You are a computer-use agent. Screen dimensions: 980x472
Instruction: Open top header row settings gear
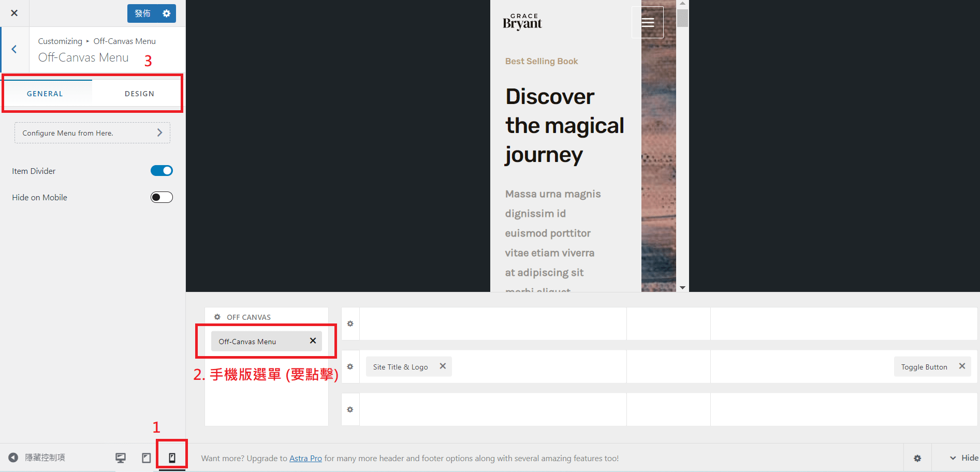coord(350,323)
